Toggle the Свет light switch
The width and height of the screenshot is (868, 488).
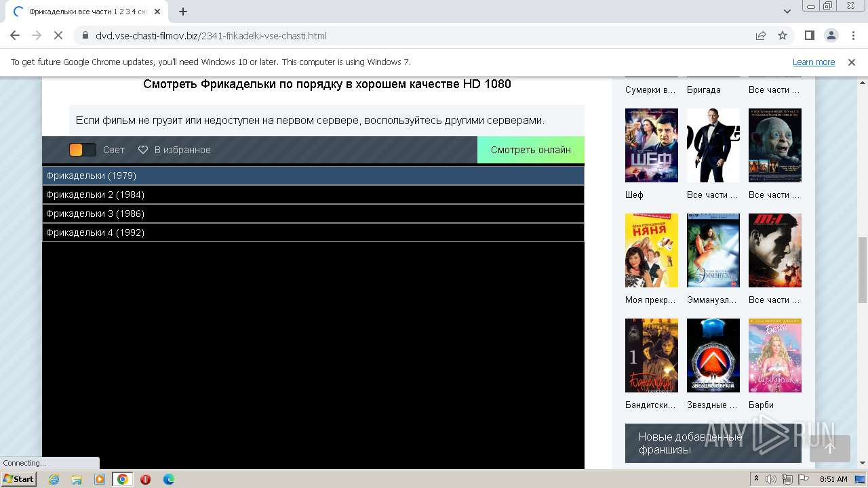point(83,150)
